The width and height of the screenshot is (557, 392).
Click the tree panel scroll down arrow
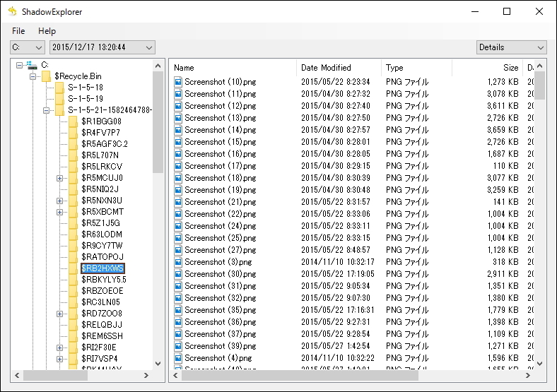click(158, 364)
